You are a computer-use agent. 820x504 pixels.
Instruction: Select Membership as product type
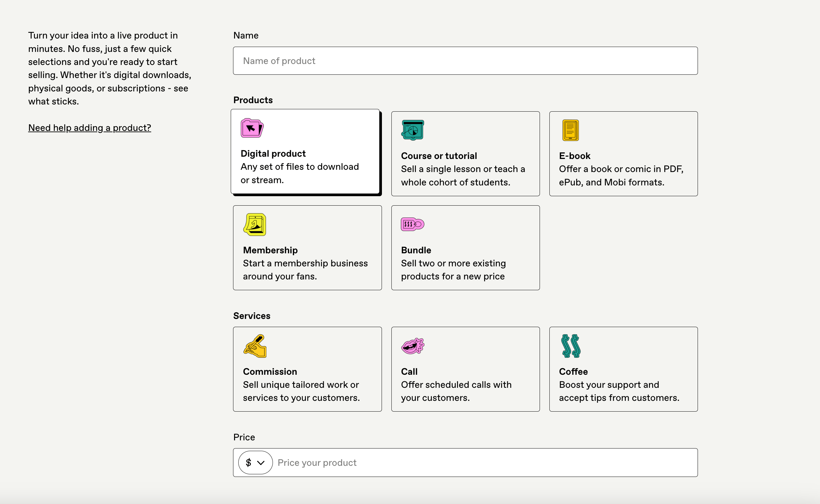307,263
